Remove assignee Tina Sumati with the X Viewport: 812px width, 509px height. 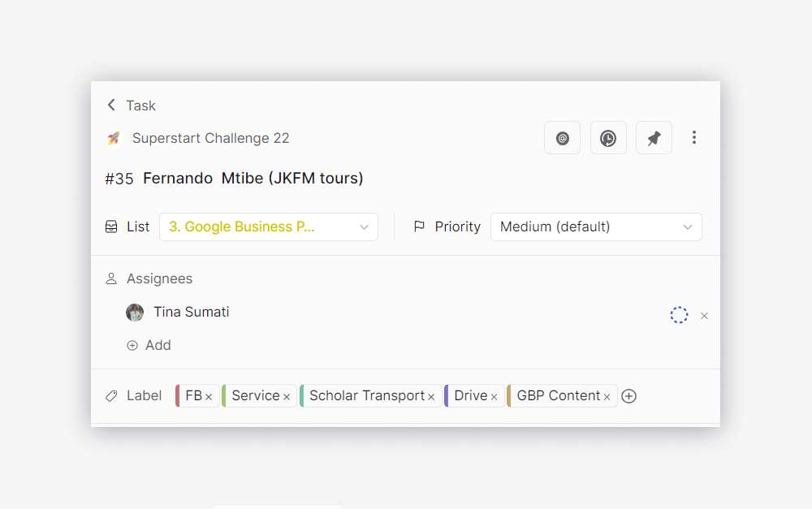tap(704, 316)
